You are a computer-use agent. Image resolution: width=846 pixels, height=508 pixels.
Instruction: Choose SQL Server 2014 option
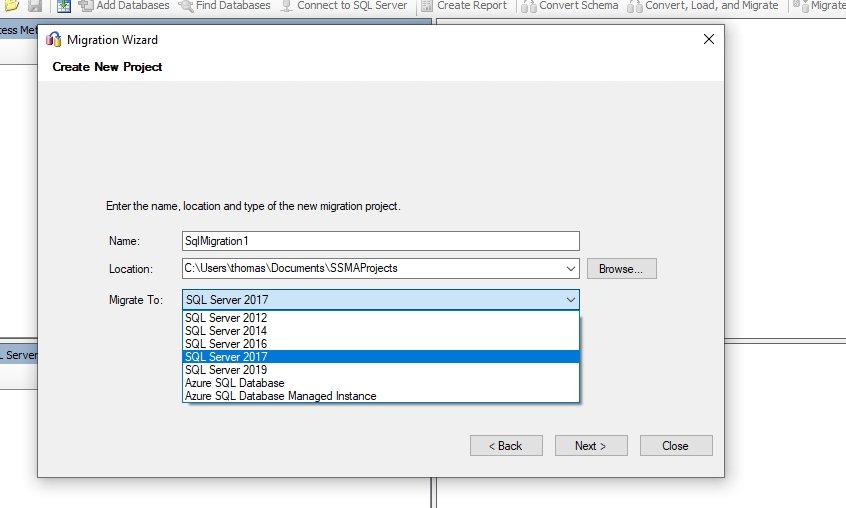(x=226, y=331)
